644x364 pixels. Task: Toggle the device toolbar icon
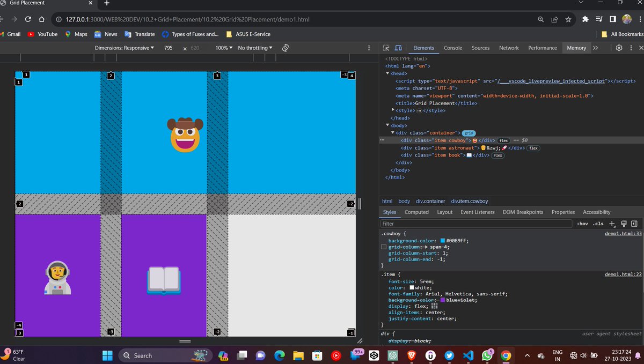pos(398,48)
